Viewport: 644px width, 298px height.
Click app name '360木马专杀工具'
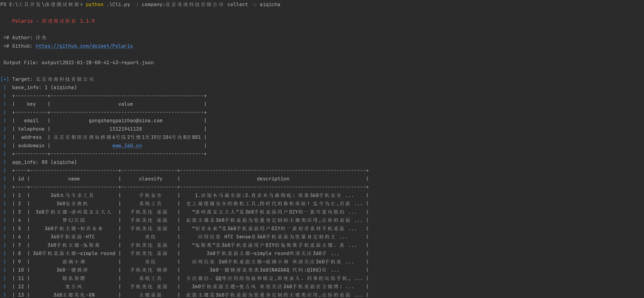(x=72, y=196)
